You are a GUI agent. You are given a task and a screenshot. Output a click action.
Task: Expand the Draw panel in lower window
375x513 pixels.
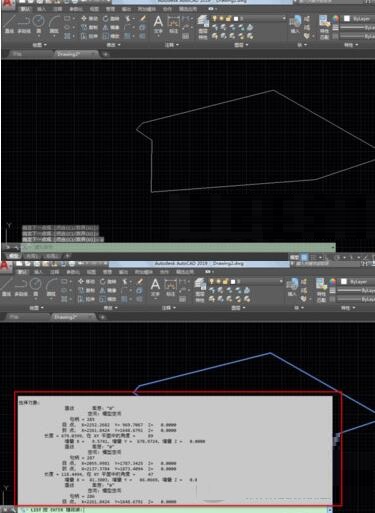coord(36,308)
